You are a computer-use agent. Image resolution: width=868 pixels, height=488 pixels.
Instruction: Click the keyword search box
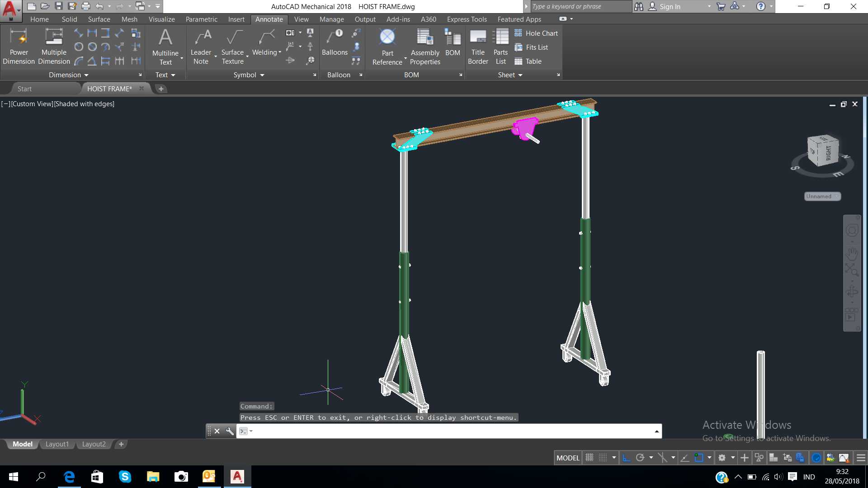[x=580, y=6]
